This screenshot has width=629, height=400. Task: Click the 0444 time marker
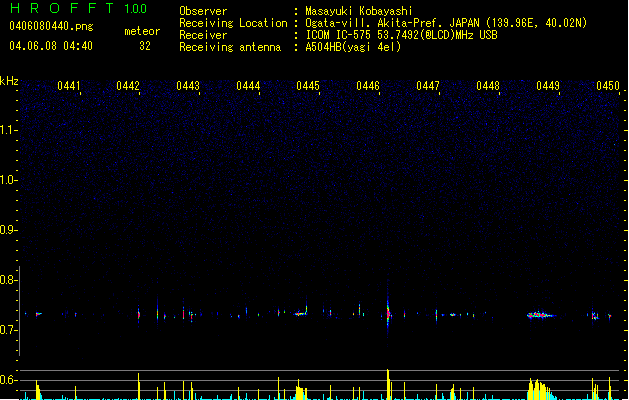pos(248,86)
